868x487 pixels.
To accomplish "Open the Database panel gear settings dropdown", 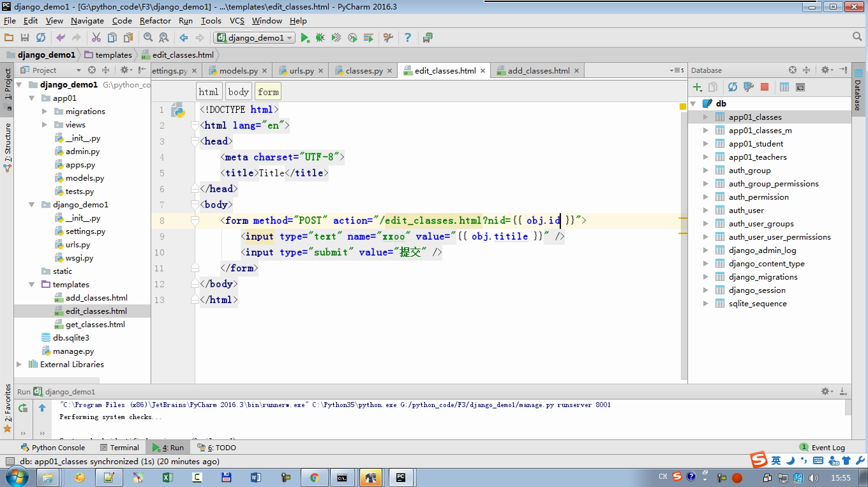I will click(827, 70).
